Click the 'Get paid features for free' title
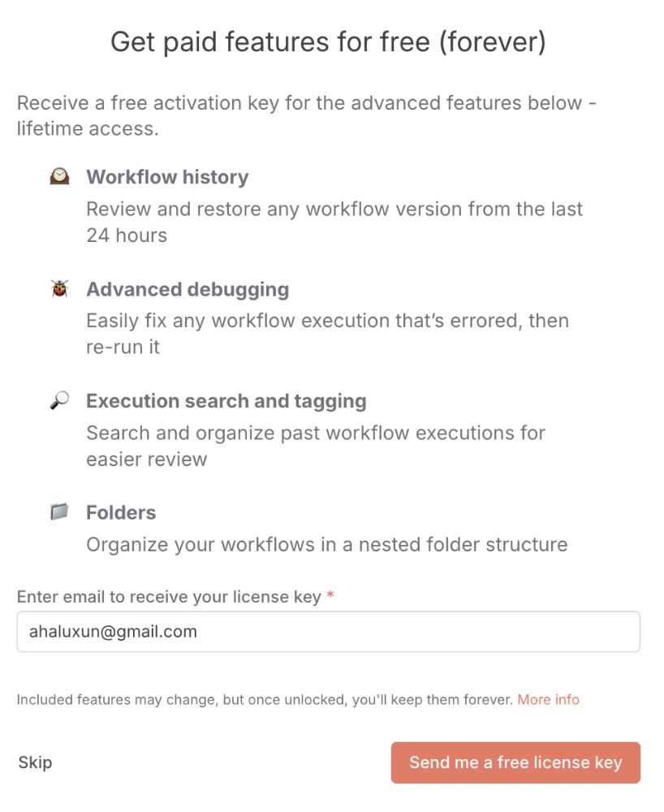The image size is (664, 812). 328,42
